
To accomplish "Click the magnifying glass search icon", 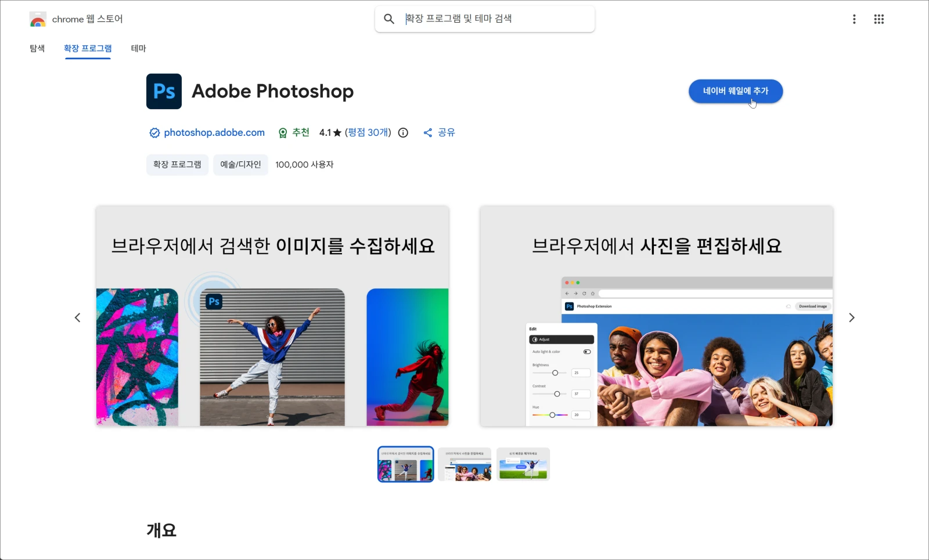I will pos(388,19).
